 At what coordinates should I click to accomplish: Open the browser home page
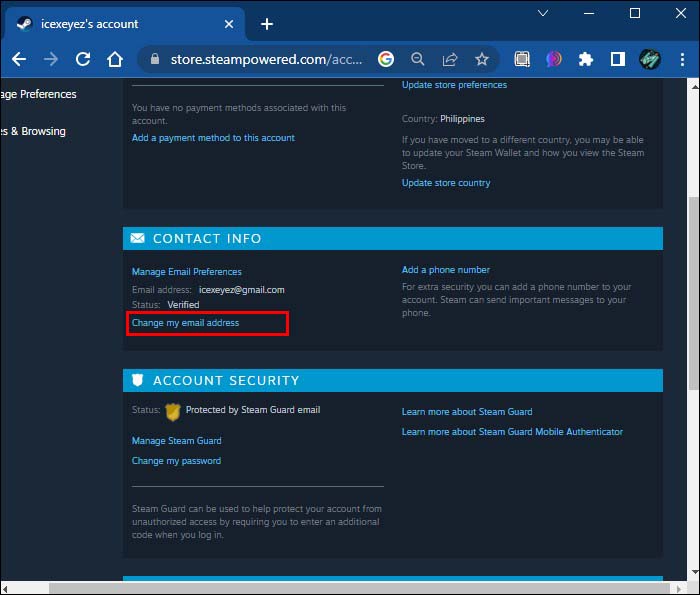(115, 59)
